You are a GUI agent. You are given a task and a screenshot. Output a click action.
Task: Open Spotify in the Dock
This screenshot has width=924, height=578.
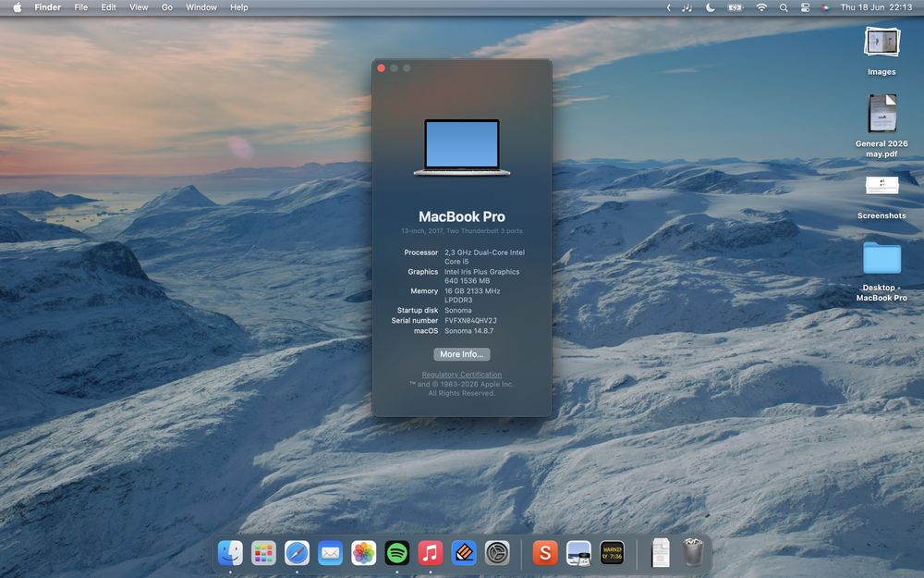[397, 553]
